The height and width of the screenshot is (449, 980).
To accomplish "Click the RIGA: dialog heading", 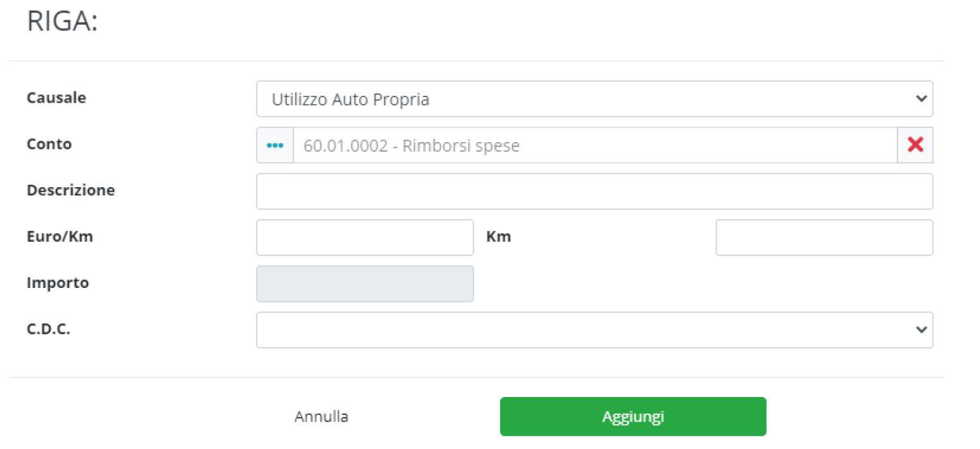I will (62, 22).
